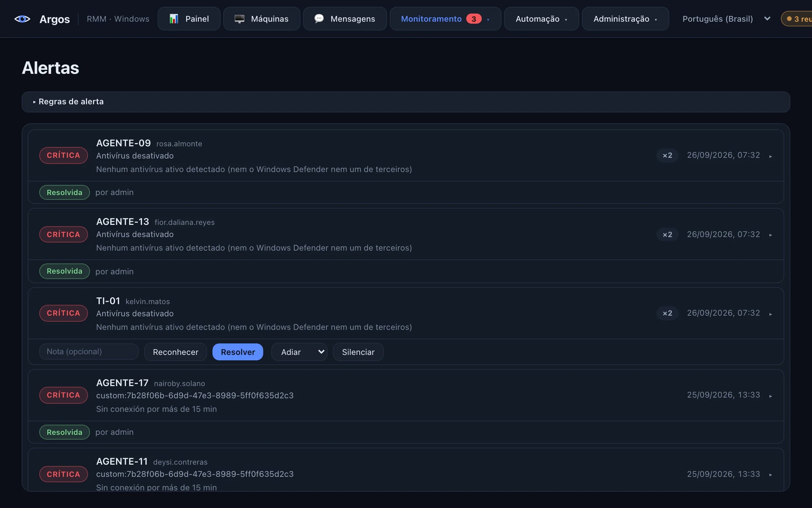The width and height of the screenshot is (812, 508).
Task: Click the Nota (opcional) field
Action: pyautogui.click(x=89, y=352)
